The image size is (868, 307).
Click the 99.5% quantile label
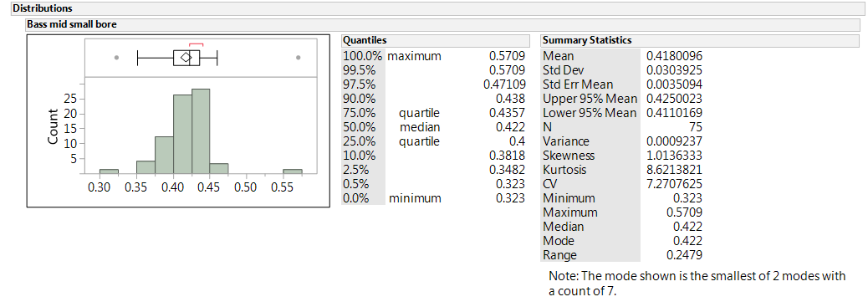(x=360, y=70)
